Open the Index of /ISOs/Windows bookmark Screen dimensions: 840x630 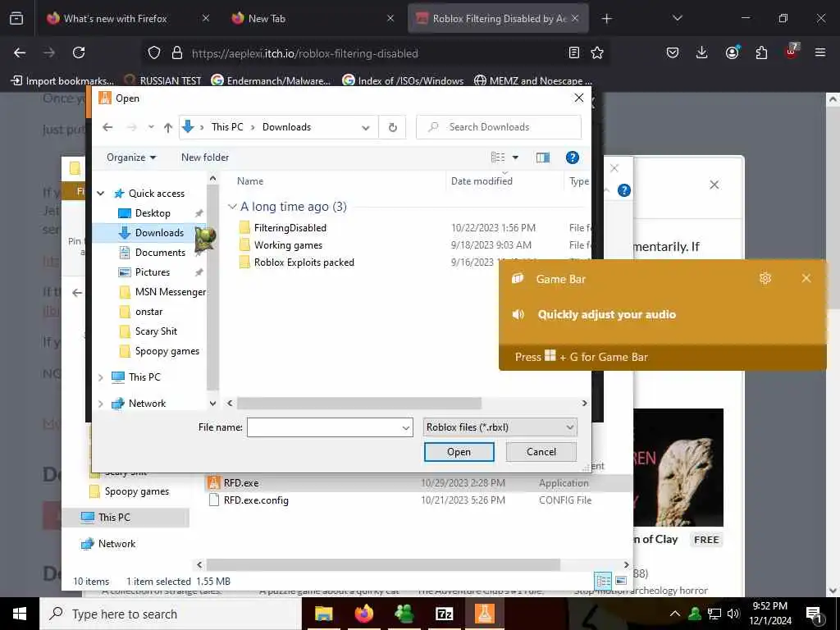pyautogui.click(x=403, y=81)
